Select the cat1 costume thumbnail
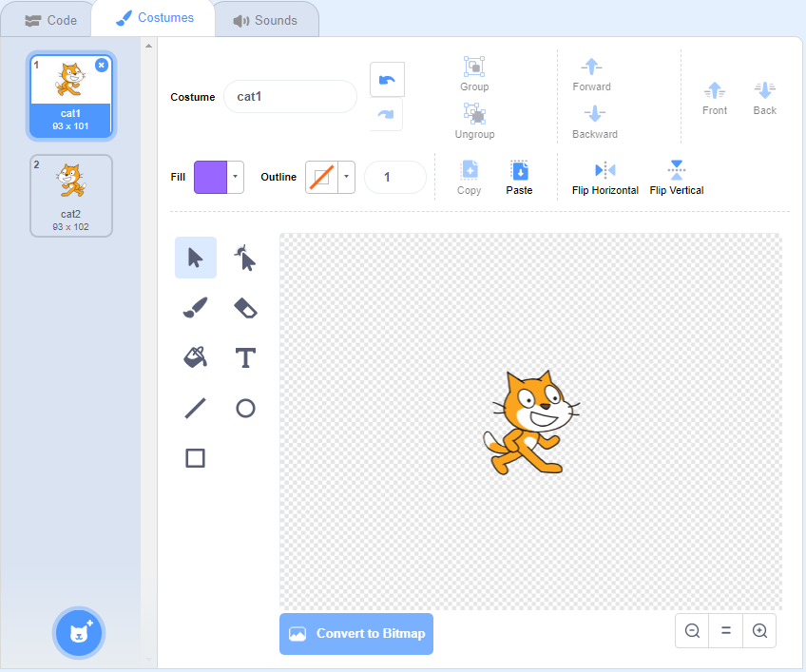The image size is (806, 672). [71, 96]
